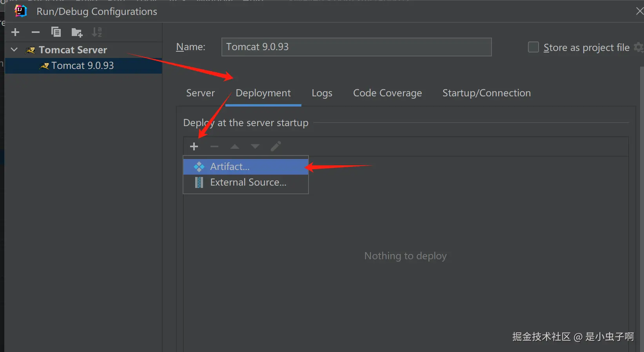
Task: Copy the selected configuration
Action: click(x=56, y=32)
